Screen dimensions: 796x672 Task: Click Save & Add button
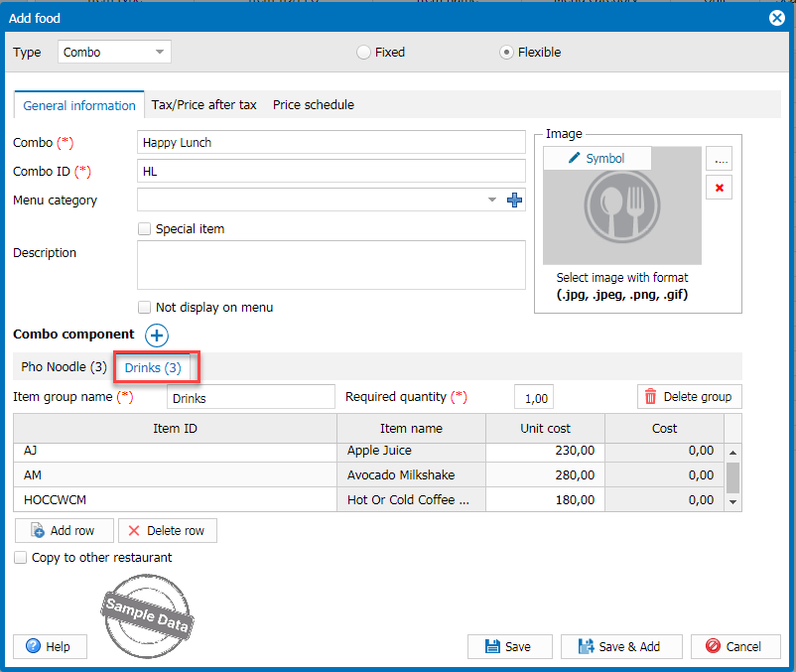coord(619,646)
